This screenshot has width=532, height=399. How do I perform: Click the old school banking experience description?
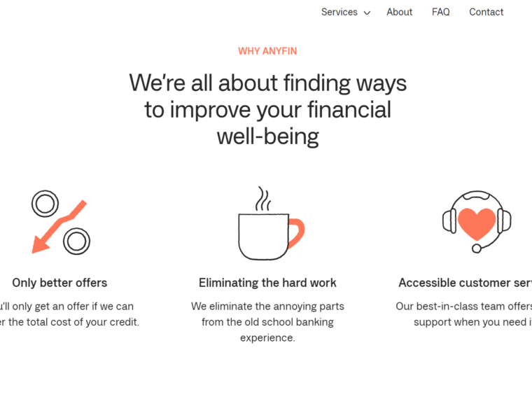click(x=267, y=322)
